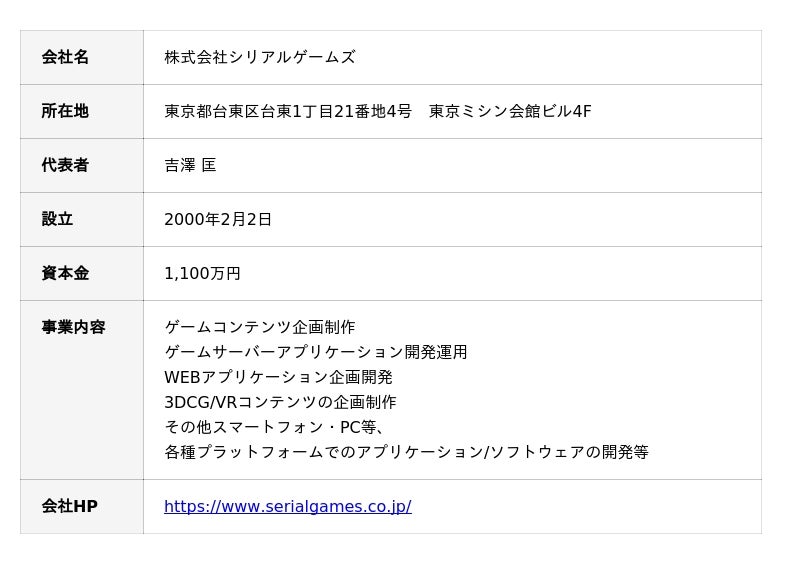Click the line ゲームサーバーアプリケーション開発運用

tap(315, 352)
